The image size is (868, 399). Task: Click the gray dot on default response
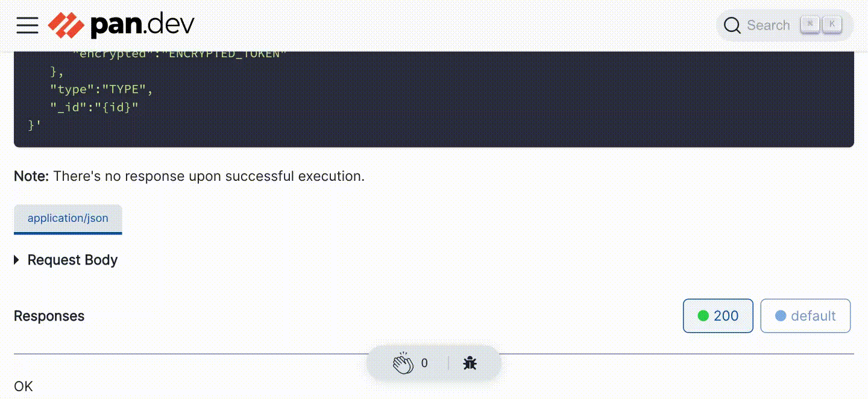pos(781,316)
